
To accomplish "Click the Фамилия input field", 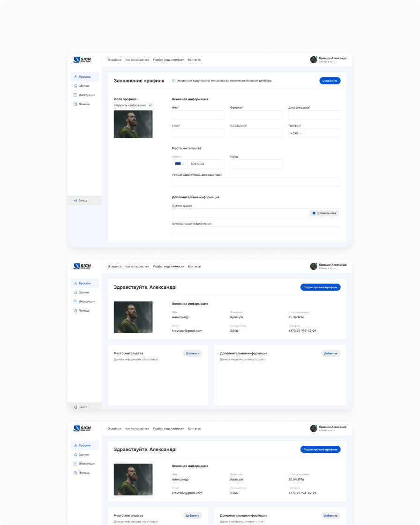I will (256, 115).
